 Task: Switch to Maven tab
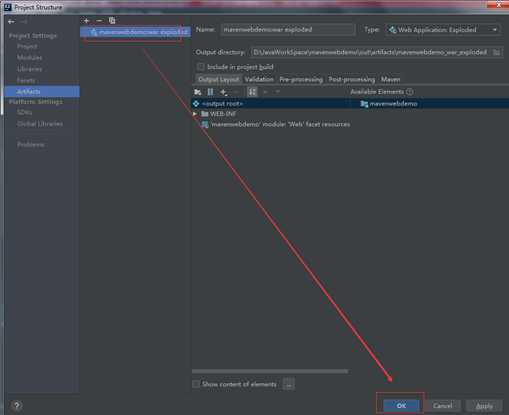coord(390,79)
